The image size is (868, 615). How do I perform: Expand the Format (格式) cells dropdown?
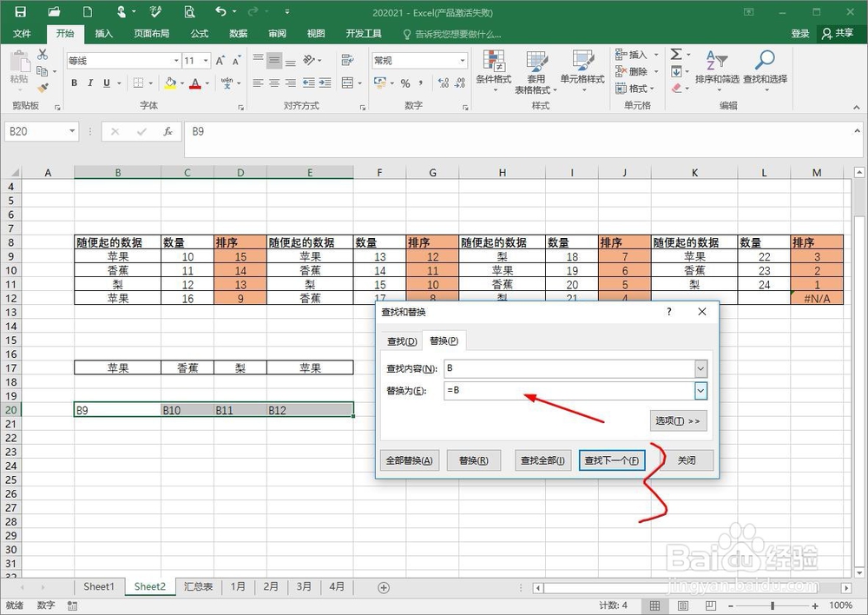tap(652, 88)
